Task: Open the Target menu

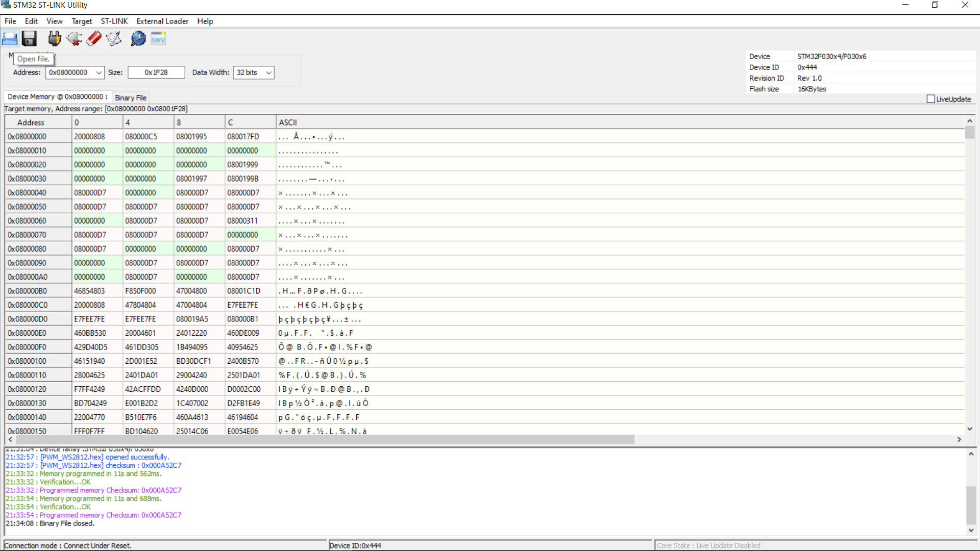Action: [x=82, y=21]
